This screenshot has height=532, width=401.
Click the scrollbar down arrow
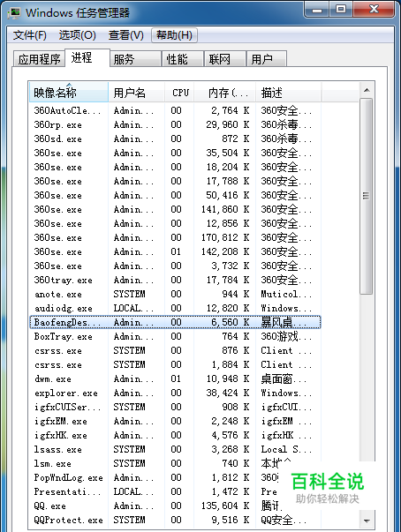(x=367, y=521)
